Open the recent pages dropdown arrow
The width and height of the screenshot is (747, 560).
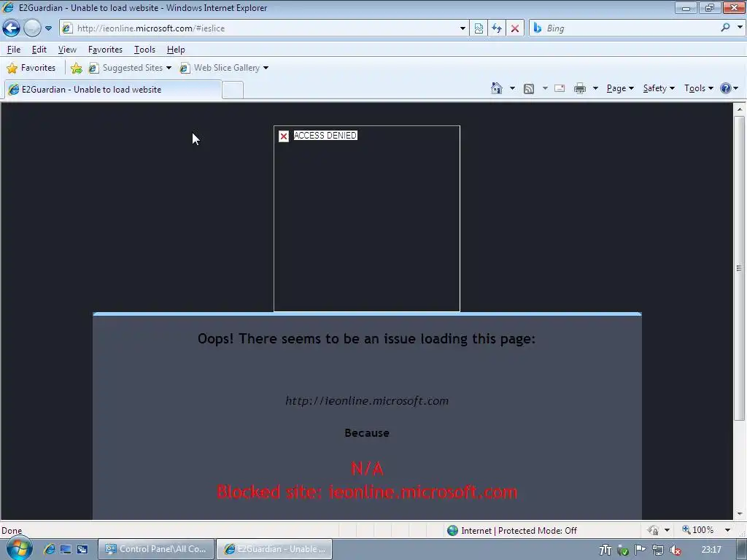[x=49, y=28]
